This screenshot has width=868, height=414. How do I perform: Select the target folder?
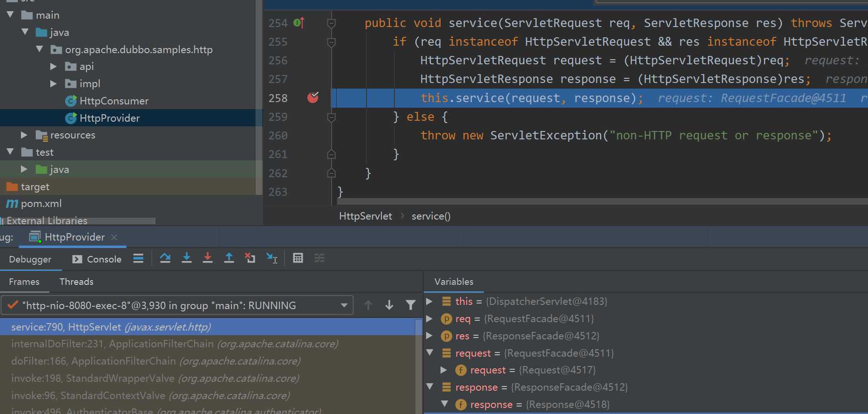coord(27,186)
